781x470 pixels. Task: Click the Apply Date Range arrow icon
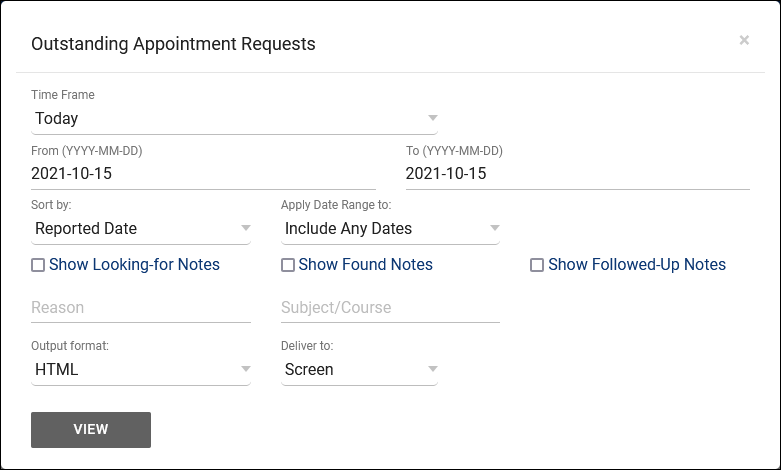pyautogui.click(x=494, y=228)
